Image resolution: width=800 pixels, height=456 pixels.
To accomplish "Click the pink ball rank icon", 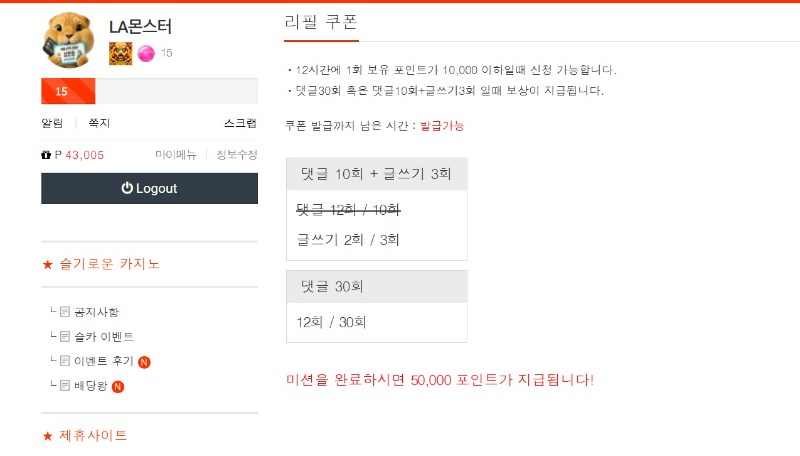I will tap(146, 54).
